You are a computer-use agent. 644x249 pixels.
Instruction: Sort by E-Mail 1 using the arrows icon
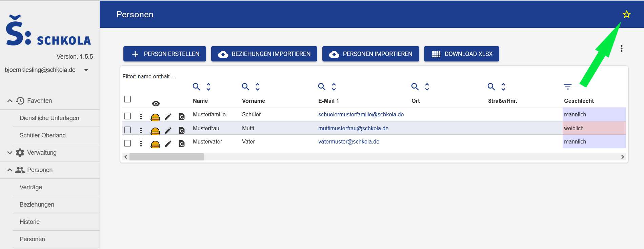(x=334, y=87)
